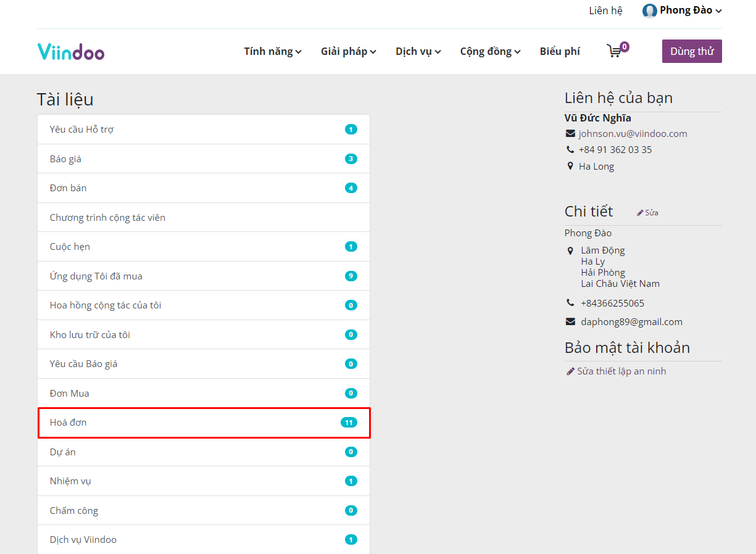The height and width of the screenshot is (554, 756).
Task: Click the pencil icon for Sửa thiết lập an ninh
Action: click(x=570, y=371)
